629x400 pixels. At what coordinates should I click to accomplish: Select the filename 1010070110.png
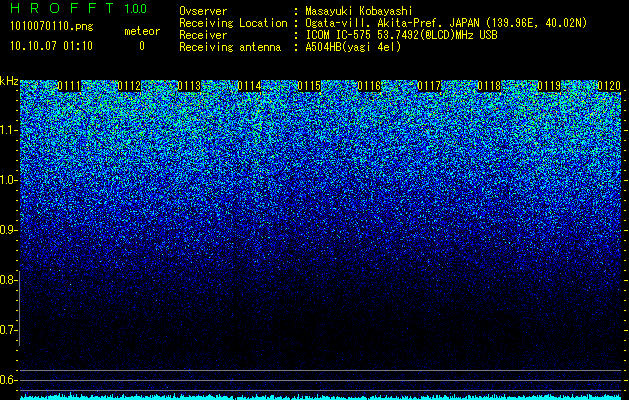click(52, 26)
